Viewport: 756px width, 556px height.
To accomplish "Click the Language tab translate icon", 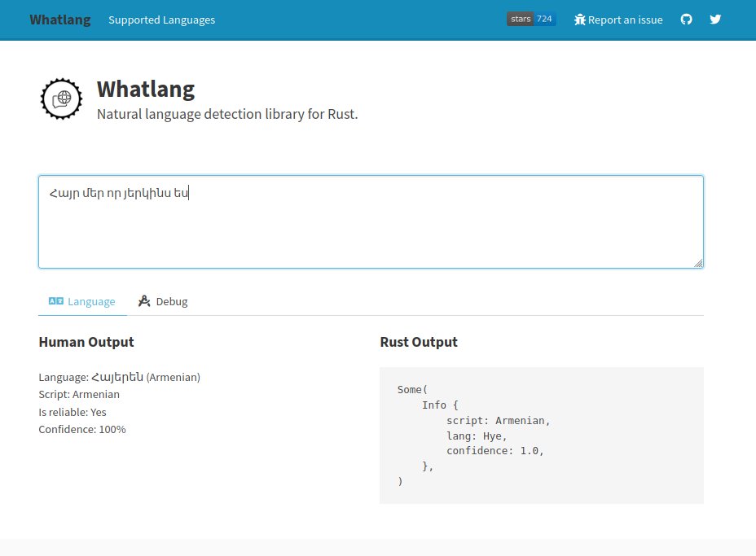I will [x=56, y=301].
